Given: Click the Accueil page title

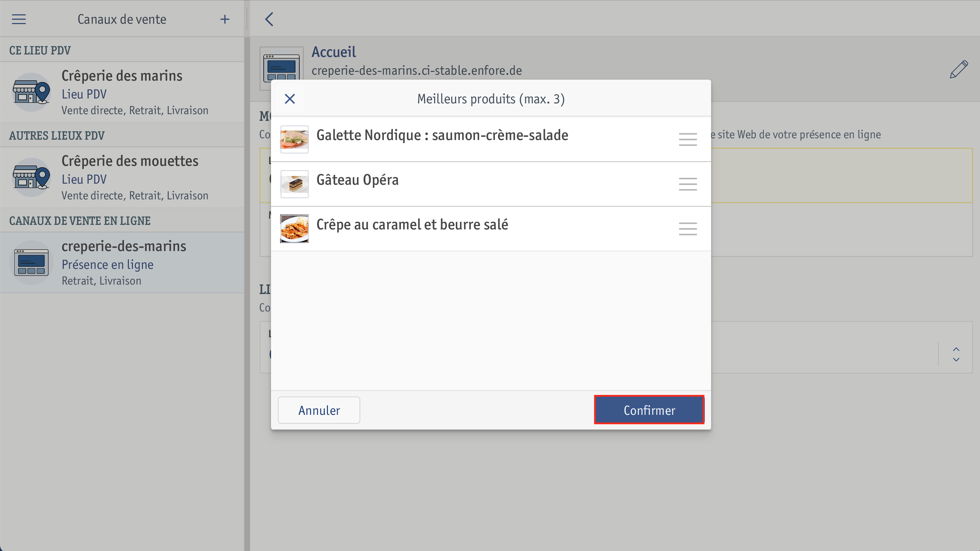Looking at the screenshot, I should pos(334,52).
